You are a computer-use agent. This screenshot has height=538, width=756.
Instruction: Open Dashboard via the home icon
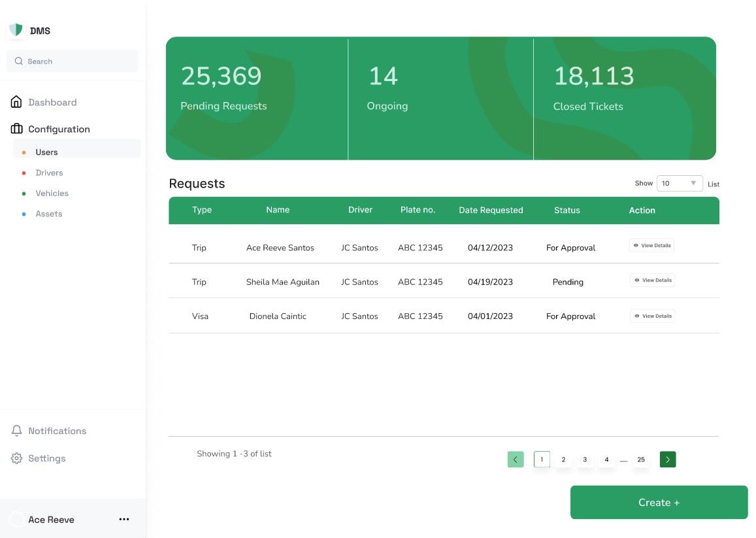click(x=16, y=103)
